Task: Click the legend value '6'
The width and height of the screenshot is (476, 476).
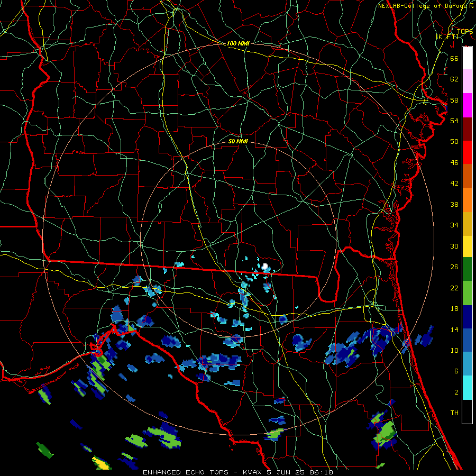Action: click(x=456, y=371)
